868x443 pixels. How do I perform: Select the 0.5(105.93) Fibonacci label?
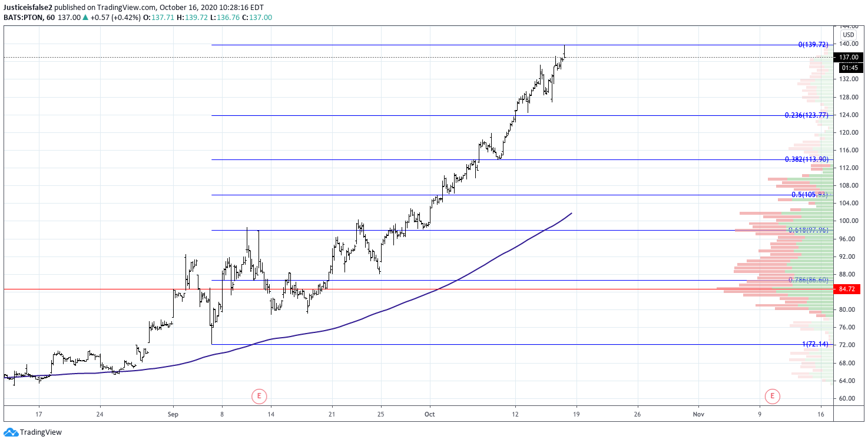point(810,195)
